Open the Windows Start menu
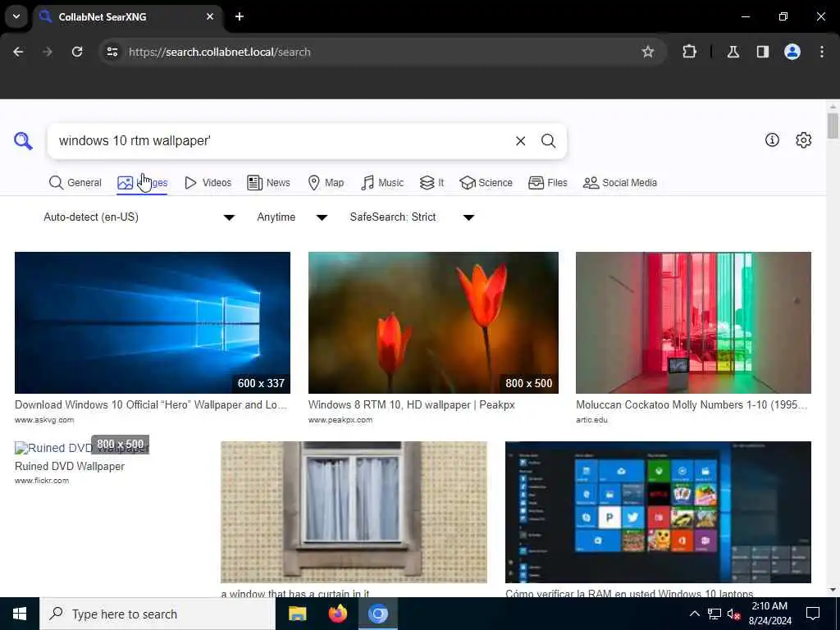The image size is (840, 630). point(20,614)
